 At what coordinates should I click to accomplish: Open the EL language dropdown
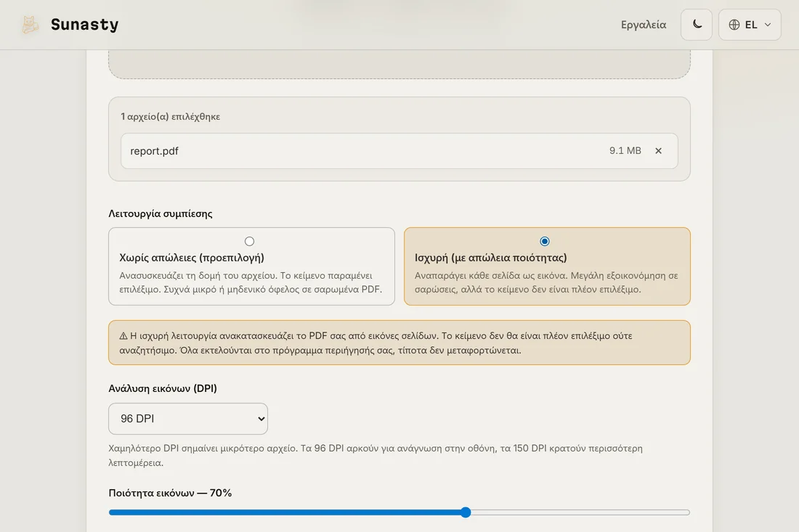tap(750, 25)
